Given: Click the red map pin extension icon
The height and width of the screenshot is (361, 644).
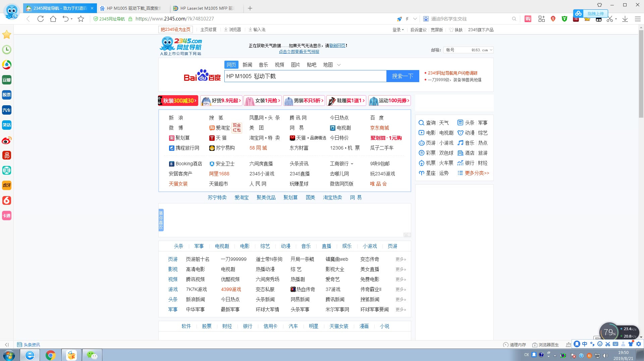Looking at the screenshot, I should click(x=553, y=19).
